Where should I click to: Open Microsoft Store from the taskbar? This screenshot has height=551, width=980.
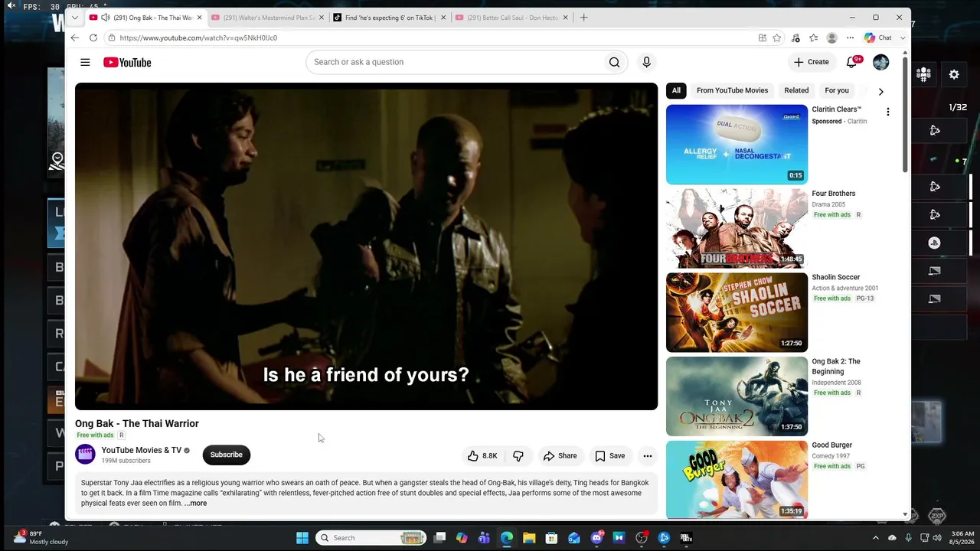(x=551, y=538)
